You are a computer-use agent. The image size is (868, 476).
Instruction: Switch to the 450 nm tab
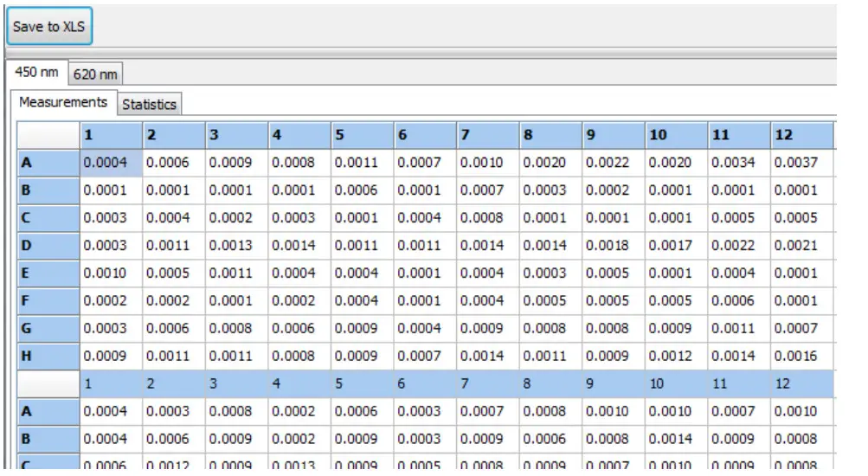pos(36,73)
